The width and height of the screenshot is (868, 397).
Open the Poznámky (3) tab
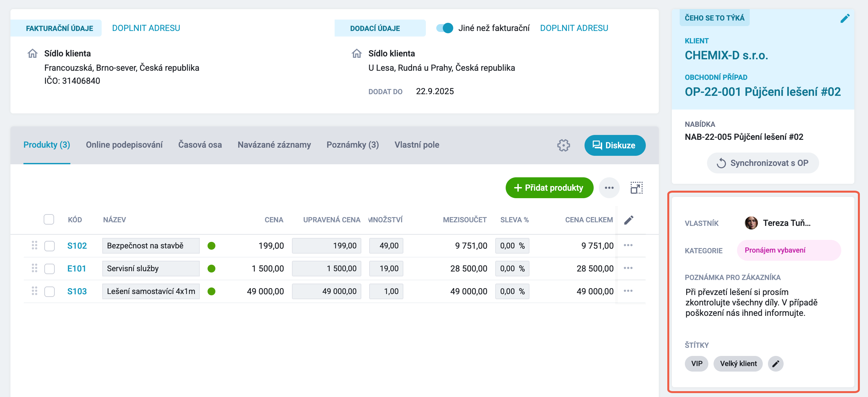coord(353,145)
